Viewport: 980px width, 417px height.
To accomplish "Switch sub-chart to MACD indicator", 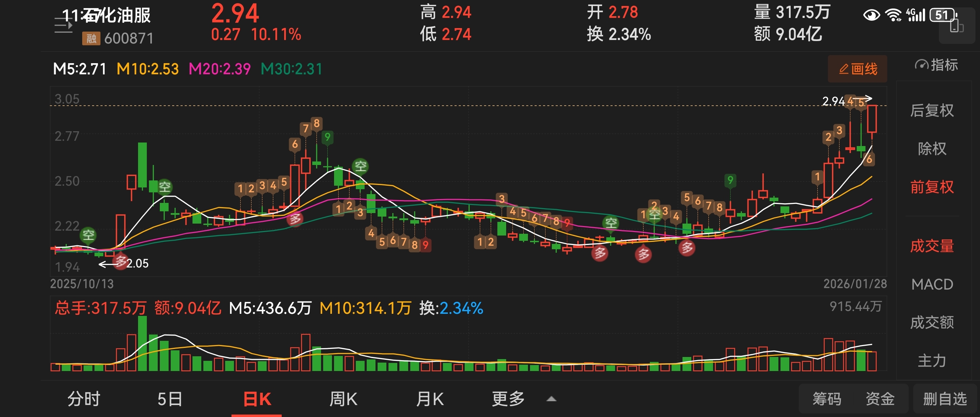I will tap(932, 284).
